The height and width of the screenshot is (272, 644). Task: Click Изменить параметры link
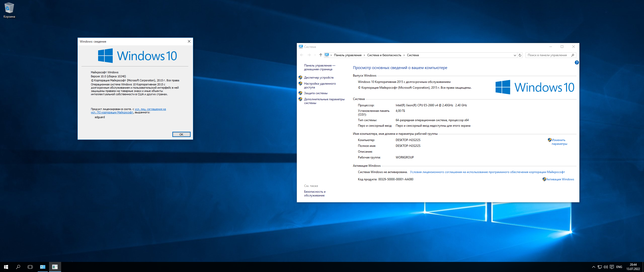559,142
